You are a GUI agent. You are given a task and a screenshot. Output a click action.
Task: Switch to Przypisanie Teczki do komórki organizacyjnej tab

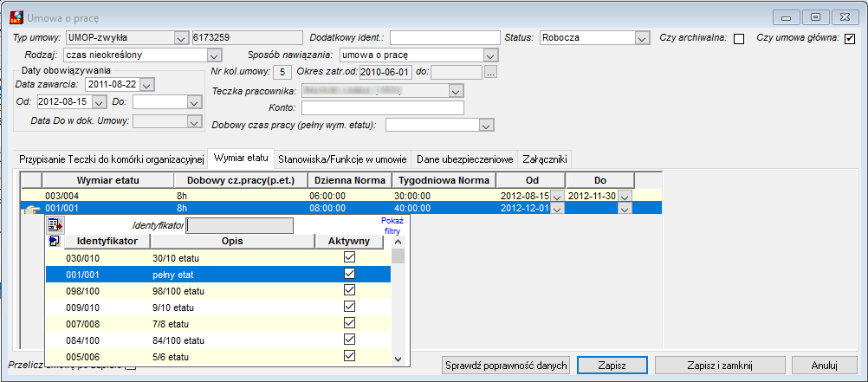[x=113, y=159]
